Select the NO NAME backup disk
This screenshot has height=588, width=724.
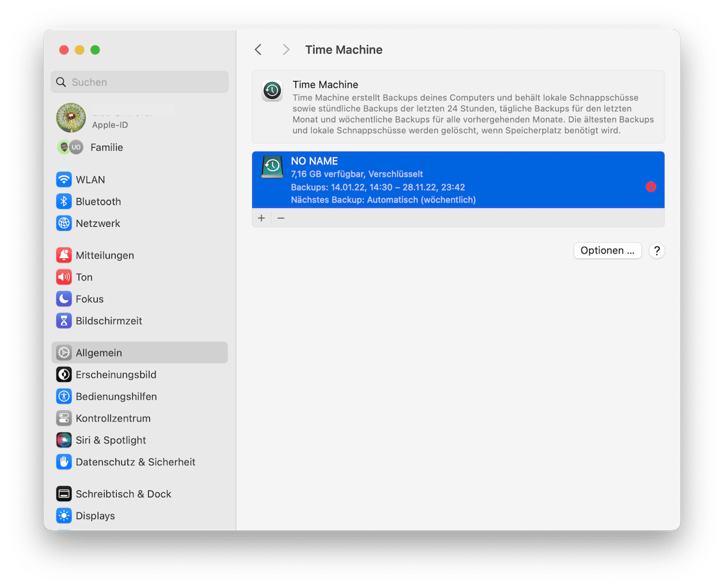tap(458, 180)
